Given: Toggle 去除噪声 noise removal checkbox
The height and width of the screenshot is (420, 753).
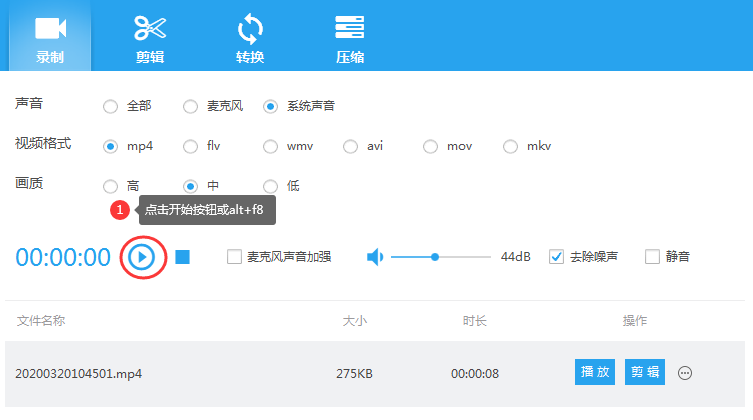Looking at the screenshot, I should tap(556, 256).
